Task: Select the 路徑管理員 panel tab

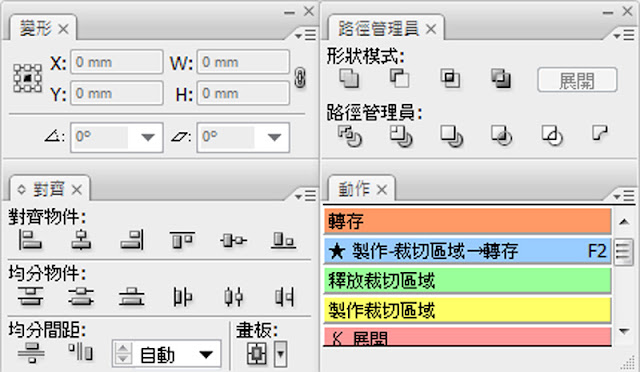Action: coord(378,29)
